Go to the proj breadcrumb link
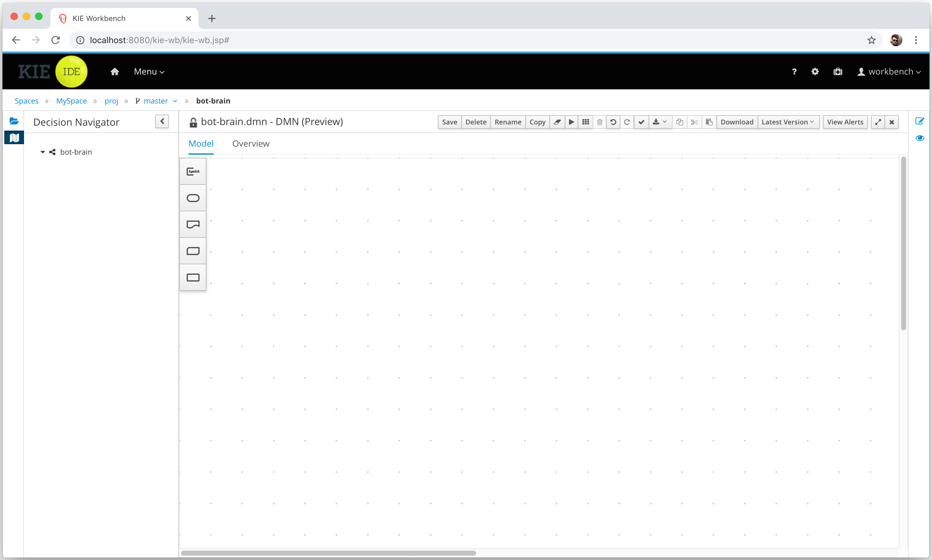Screen dimensions: 932x560 tap(111, 101)
